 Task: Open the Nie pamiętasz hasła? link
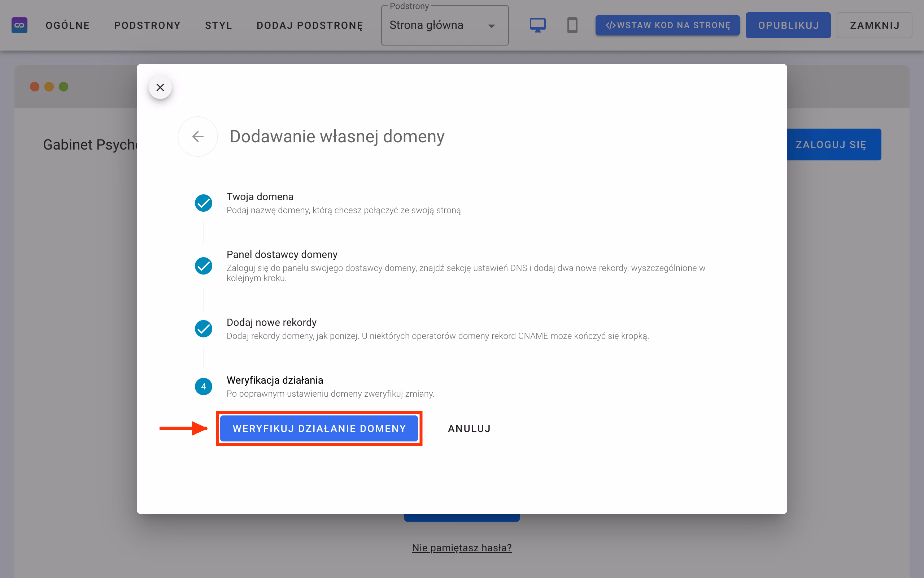pyautogui.click(x=462, y=548)
